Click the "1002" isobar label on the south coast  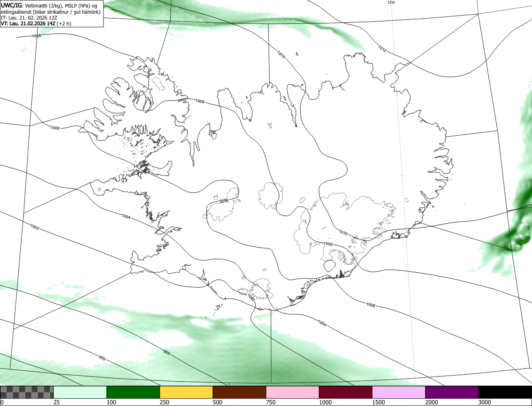pyautogui.click(x=250, y=297)
